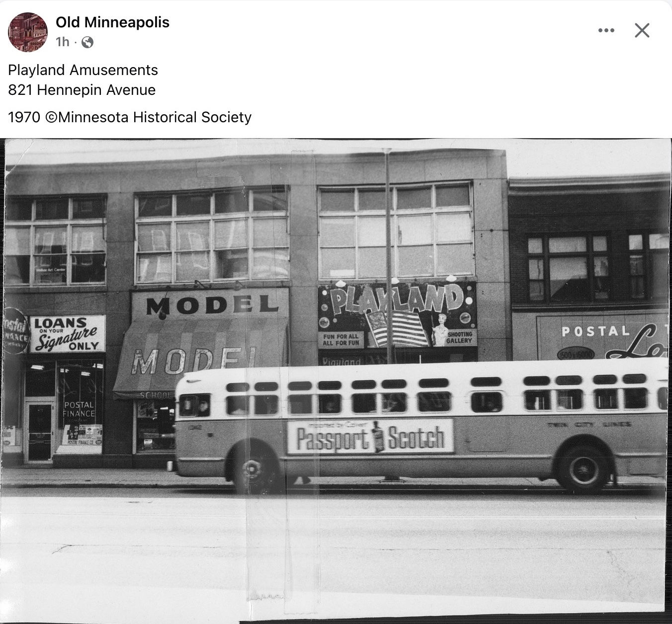Click the MODEL block-letter sign above awning
The width and height of the screenshot is (672, 624).
(212, 305)
